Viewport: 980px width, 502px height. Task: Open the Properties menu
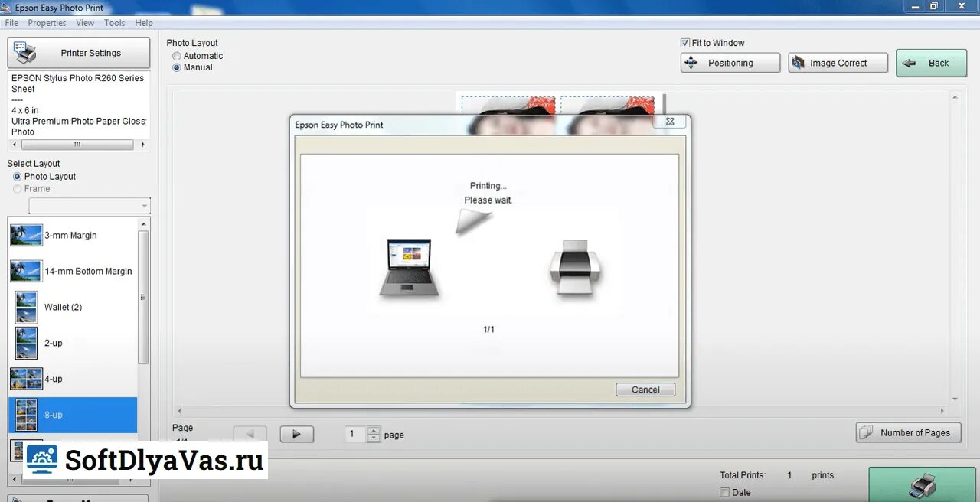(47, 23)
